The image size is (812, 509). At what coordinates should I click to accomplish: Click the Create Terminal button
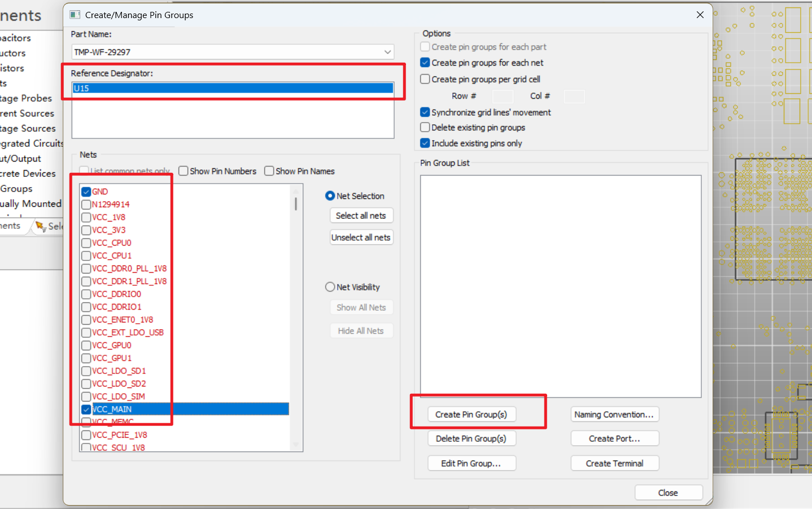(x=614, y=464)
